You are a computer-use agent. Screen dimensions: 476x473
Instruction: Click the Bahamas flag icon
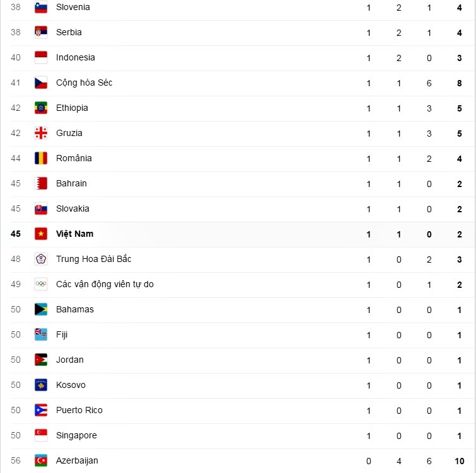41,310
